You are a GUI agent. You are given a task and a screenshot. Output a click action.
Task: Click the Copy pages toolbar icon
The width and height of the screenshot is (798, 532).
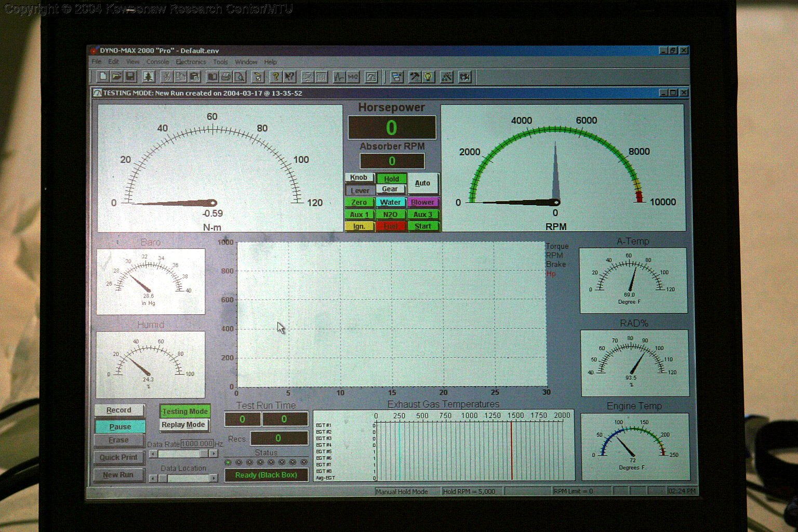tap(181, 77)
